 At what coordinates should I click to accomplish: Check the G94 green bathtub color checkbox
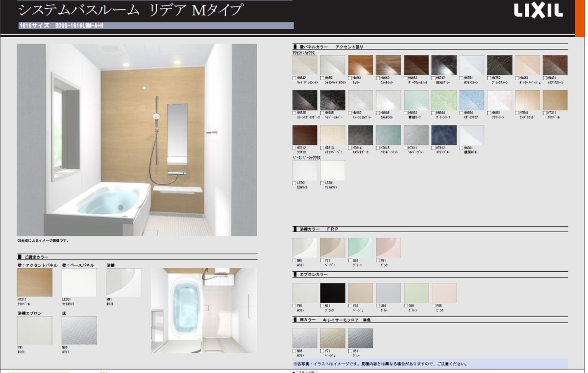(x=350, y=260)
